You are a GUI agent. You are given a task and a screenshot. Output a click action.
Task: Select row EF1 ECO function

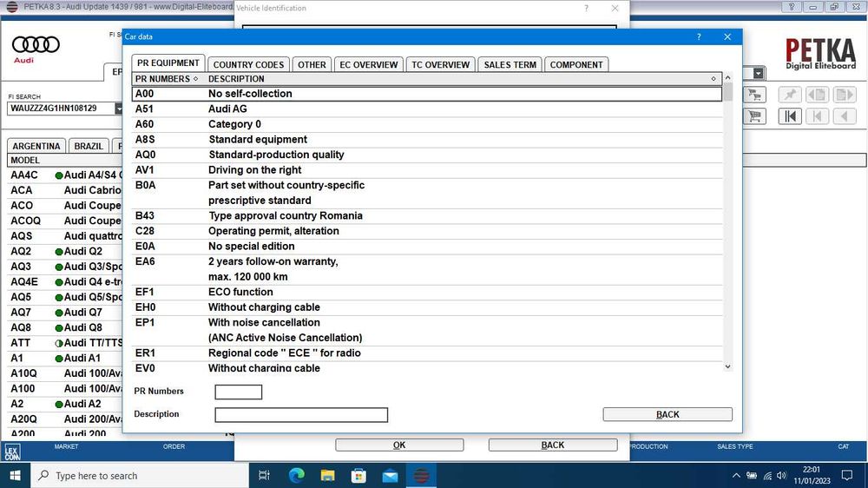pyautogui.click(x=427, y=292)
